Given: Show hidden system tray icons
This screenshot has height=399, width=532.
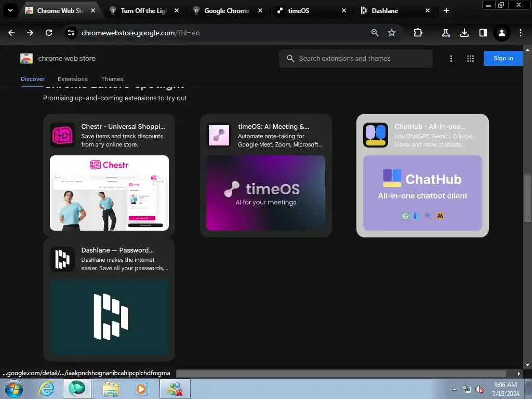Looking at the screenshot, I should (x=454, y=389).
